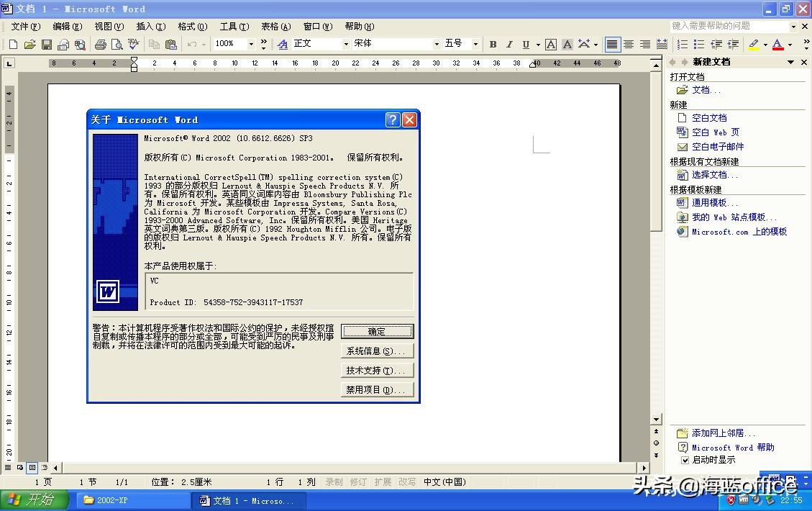Screen dimensions: 812x511
Task: Open highlight color dropdown arrow
Action: pos(765,45)
